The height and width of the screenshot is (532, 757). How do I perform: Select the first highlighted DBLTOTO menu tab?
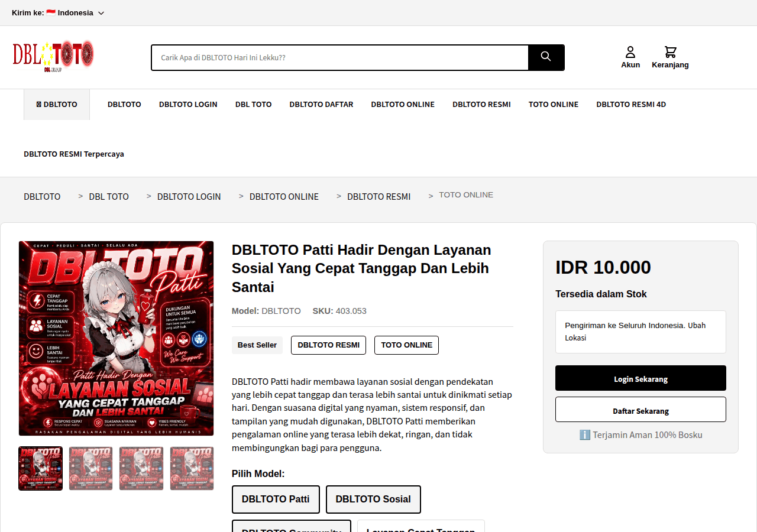57,105
